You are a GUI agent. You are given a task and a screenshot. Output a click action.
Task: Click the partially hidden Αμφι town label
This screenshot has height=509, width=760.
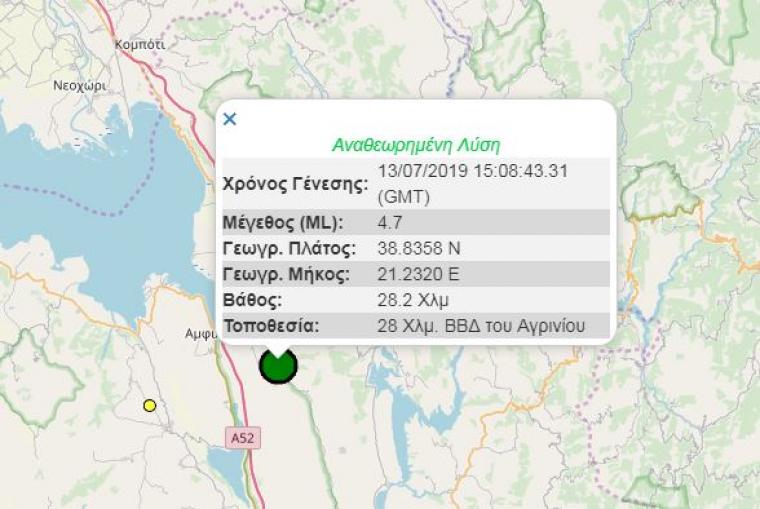[x=201, y=334]
